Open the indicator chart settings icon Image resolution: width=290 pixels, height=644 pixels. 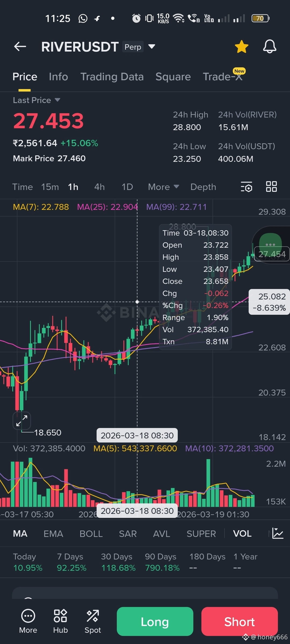(x=278, y=533)
